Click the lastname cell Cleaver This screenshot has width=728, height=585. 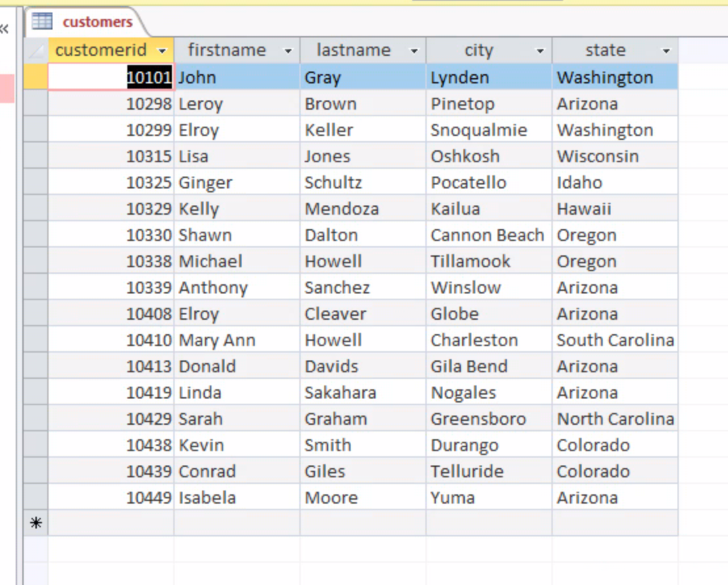coord(363,313)
